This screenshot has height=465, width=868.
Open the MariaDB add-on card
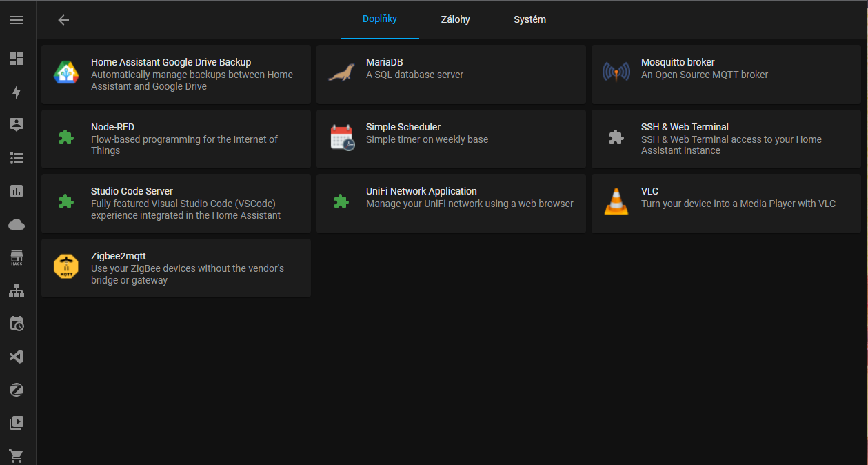coord(451,74)
